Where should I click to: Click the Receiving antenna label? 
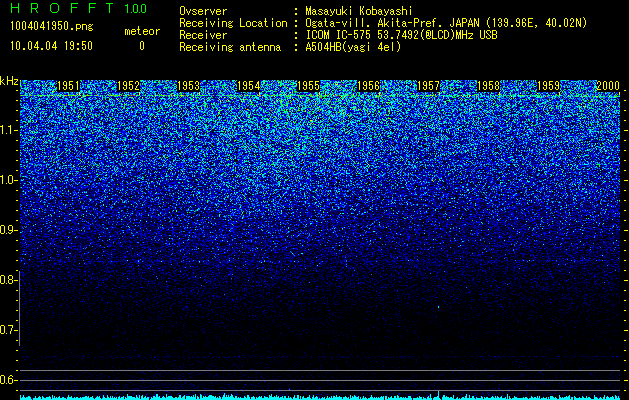pos(230,47)
